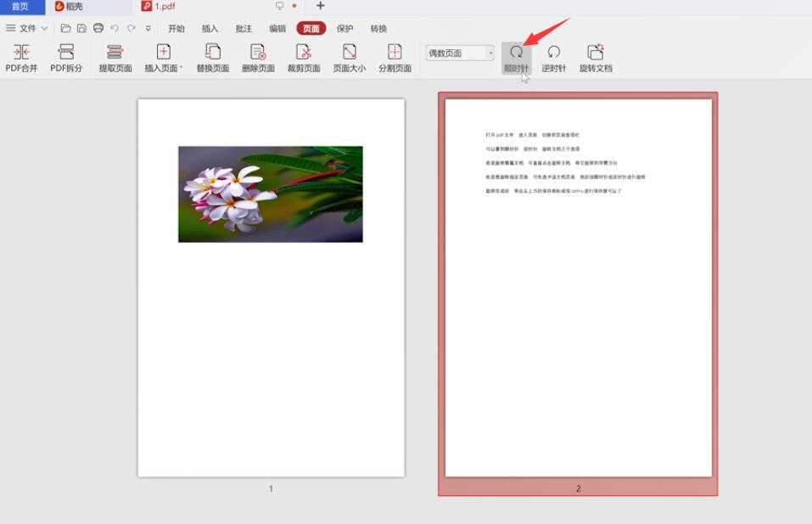
Task: Select the 页面 ribbon tab
Action: pyautogui.click(x=311, y=29)
